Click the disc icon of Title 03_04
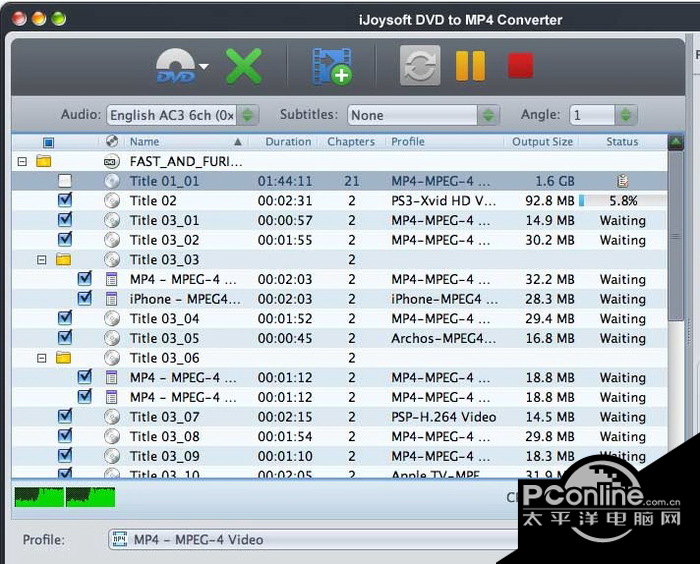This screenshot has height=564, width=700. coord(112,318)
